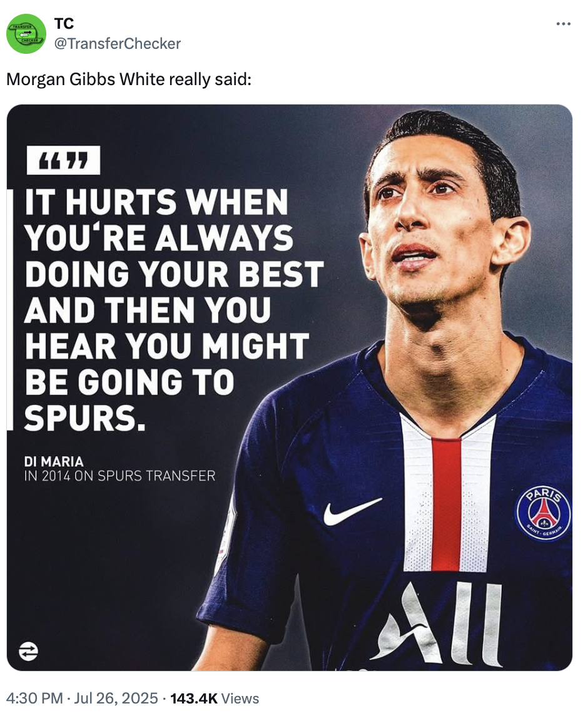Viewport: 588px width, 721px height.
Task: Click the white vertical bar beside quote
Action: pyautogui.click(x=9, y=309)
